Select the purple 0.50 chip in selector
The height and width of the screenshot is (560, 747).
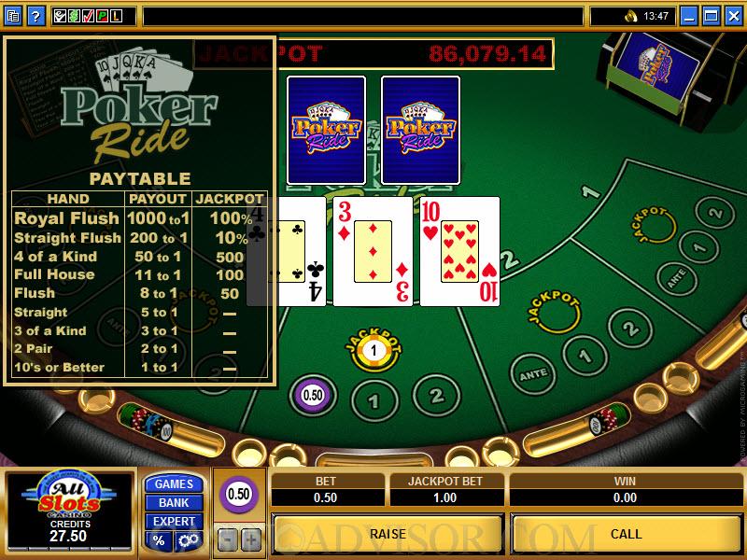tap(239, 494)
